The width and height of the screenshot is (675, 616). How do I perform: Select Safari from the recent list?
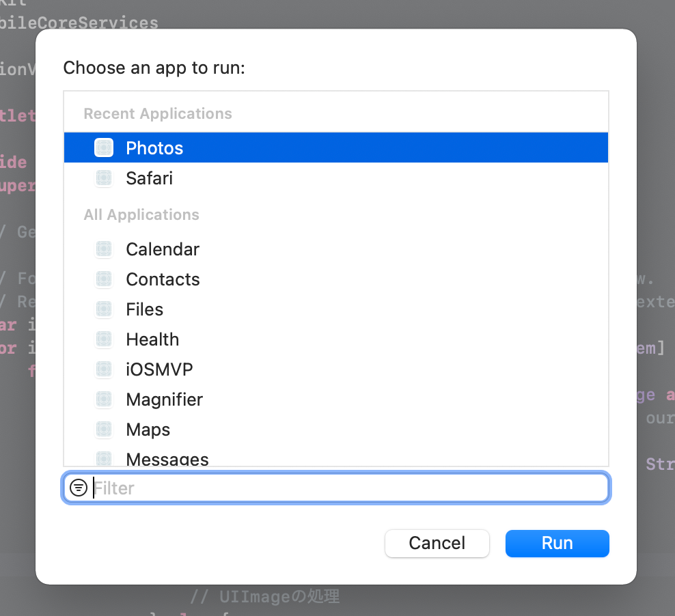[335, 178]
